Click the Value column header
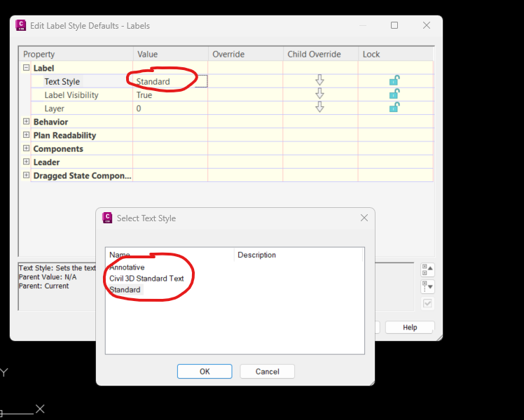This screenshot has height=420, width=524. [170, 54]
